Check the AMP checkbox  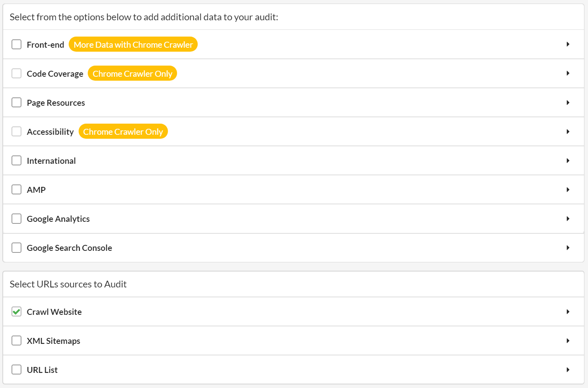click(x=16, y=189)
